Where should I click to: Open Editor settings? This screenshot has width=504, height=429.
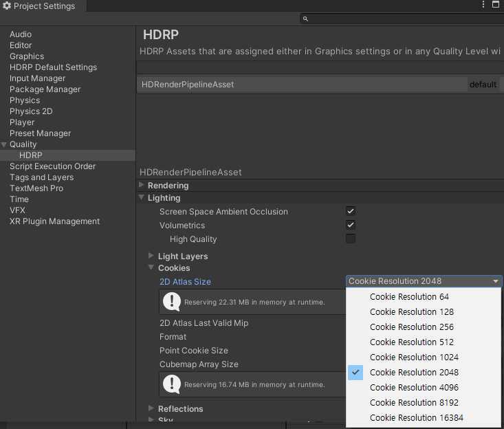21,45
